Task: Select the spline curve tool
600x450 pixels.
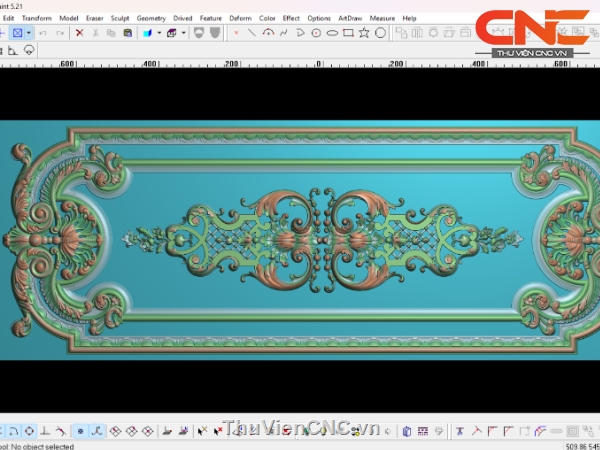Action: (284, 33)
